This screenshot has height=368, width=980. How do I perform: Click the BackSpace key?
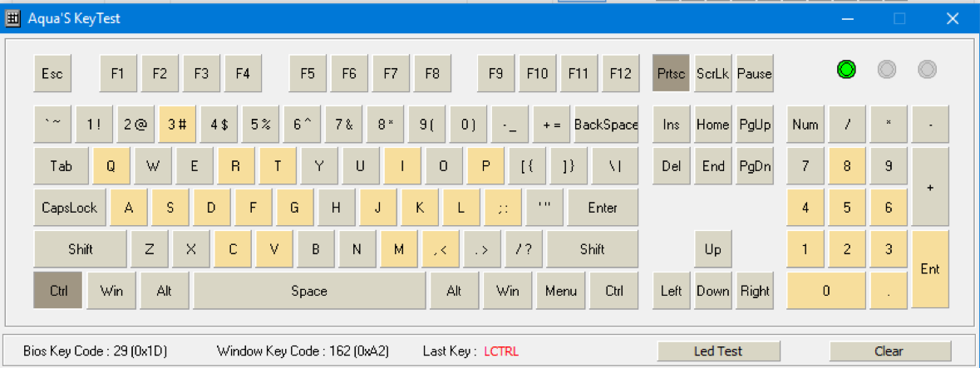click(x=606, y=125)
